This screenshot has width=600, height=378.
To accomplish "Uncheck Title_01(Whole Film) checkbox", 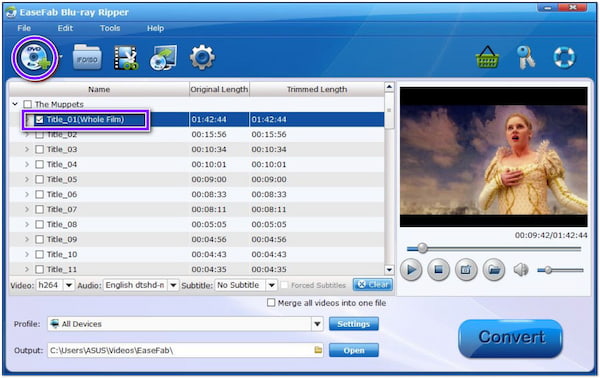I will (x=39, y=119).
